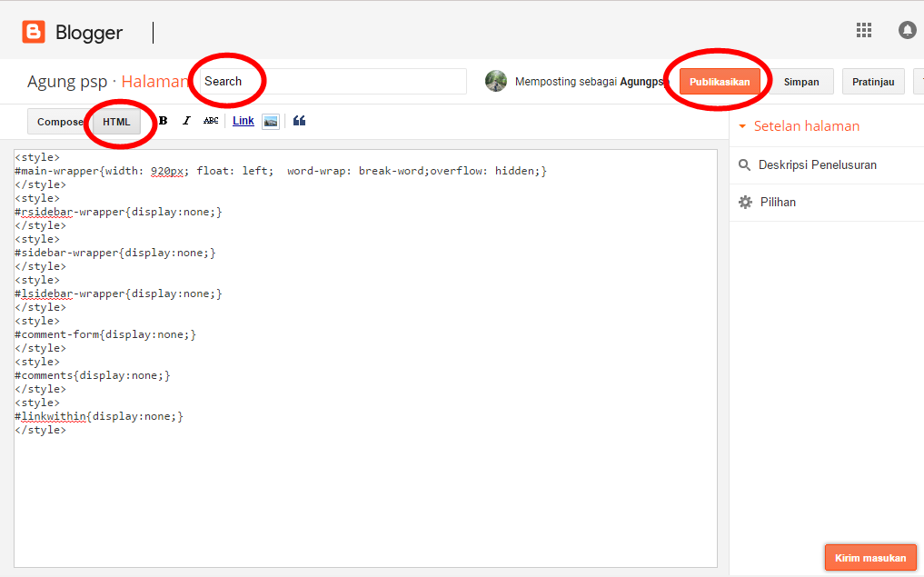
Task: Click inside the HTML editor text area
Action: click(x=365, y=358)
